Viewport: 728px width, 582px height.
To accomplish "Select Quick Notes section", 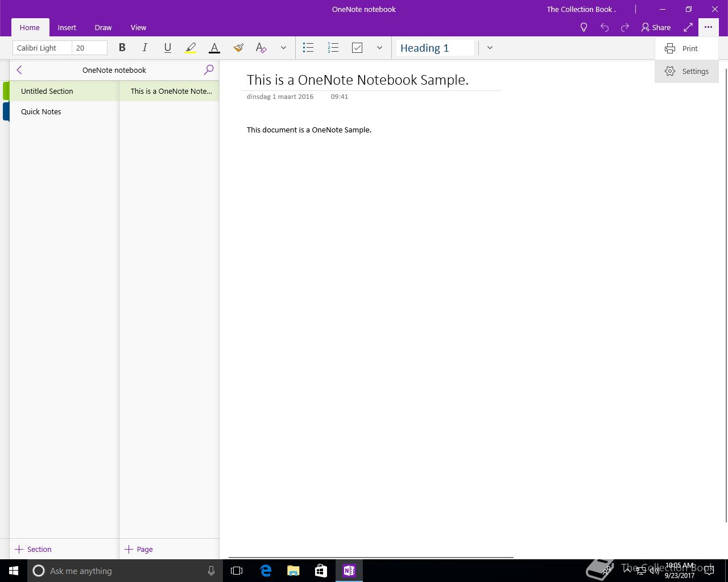I will click(64, 111).
